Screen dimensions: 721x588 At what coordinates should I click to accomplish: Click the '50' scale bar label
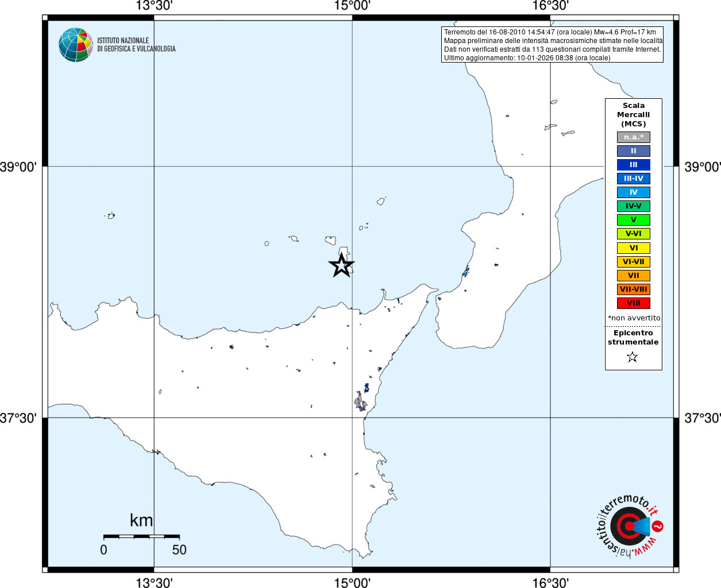coord(179,550)
